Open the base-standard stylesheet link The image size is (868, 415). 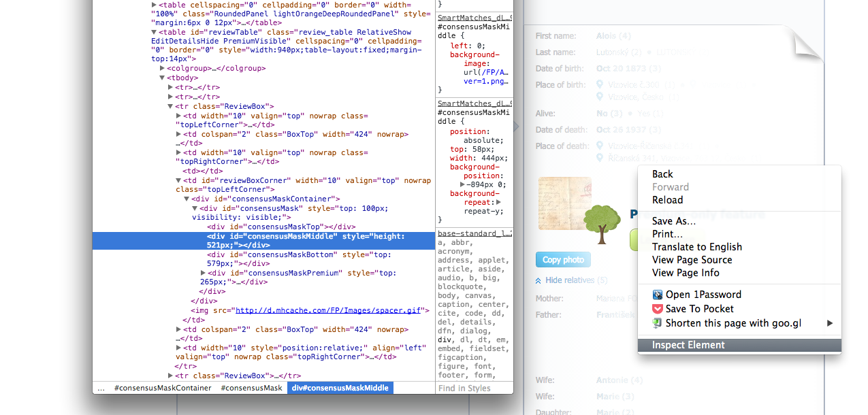tap(475, 233)
